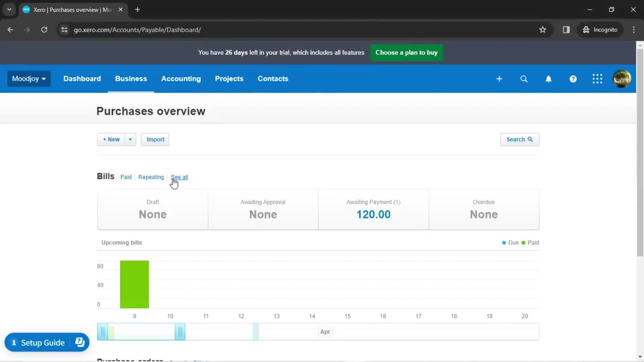Screen dimensions: 644x362
Task: Open the Awaiting Payment 120.00 panel
Action: coord(373,210)
